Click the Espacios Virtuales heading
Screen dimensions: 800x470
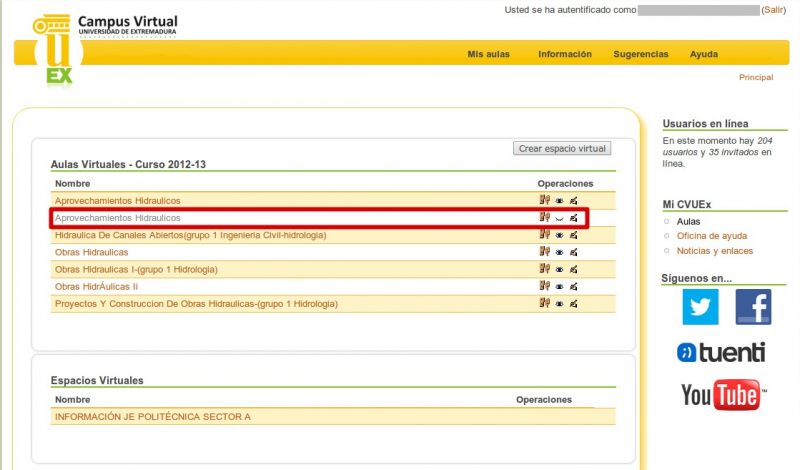click(x=97, y=380)
